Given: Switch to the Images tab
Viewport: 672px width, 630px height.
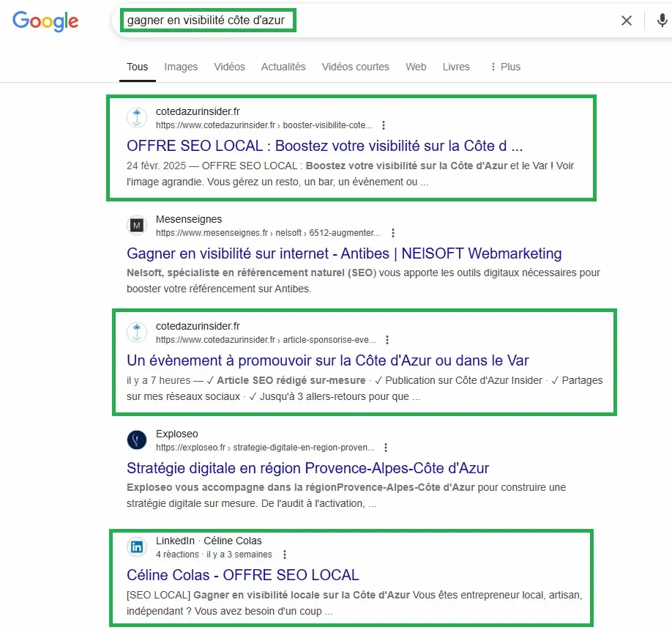Looking at the screenshot, I should [181, 67].
